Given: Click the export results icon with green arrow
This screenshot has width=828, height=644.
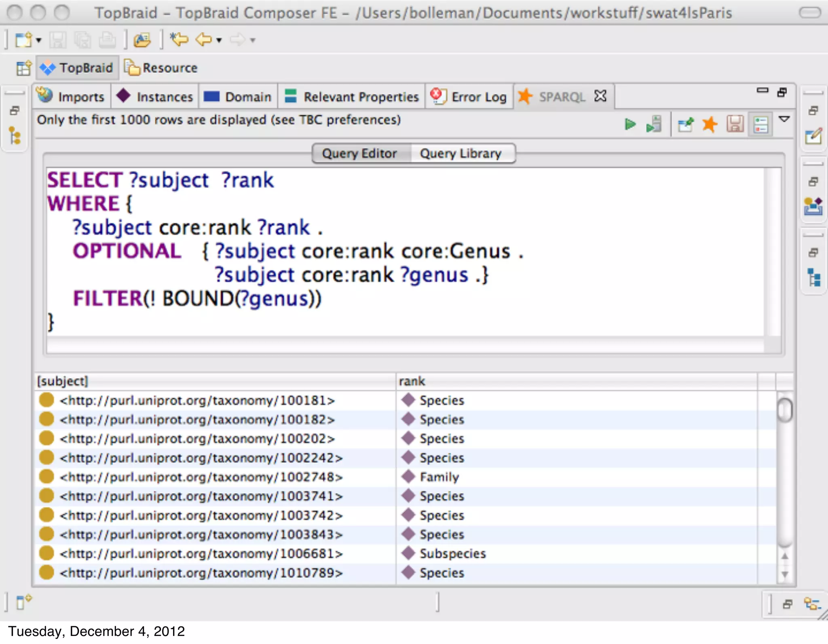Looking at the screenshot, I should coord(685,125).
